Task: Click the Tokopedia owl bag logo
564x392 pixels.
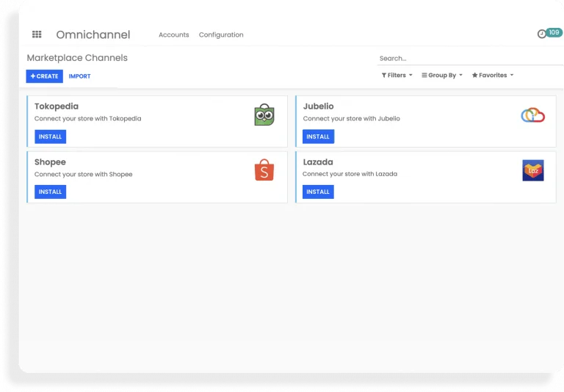Action: click(x=264, y=115)
